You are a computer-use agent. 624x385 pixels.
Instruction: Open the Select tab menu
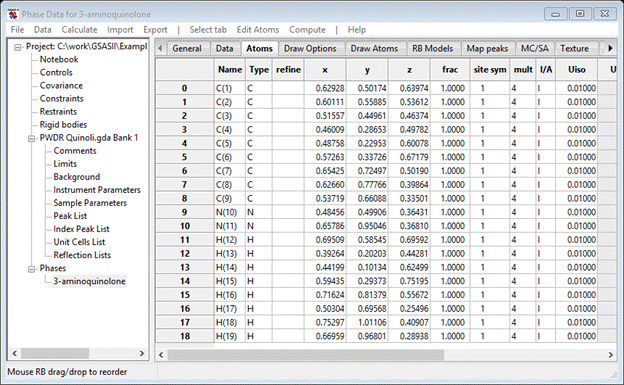click(208, 29)
